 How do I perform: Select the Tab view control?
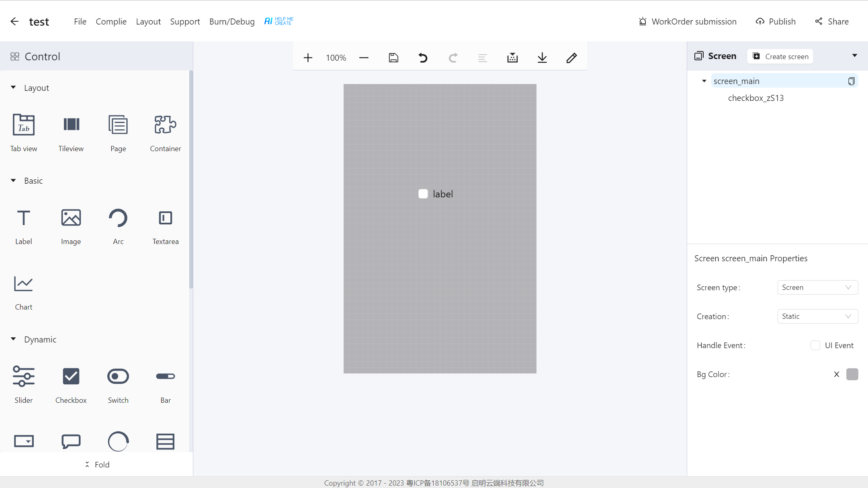point(24,133)
